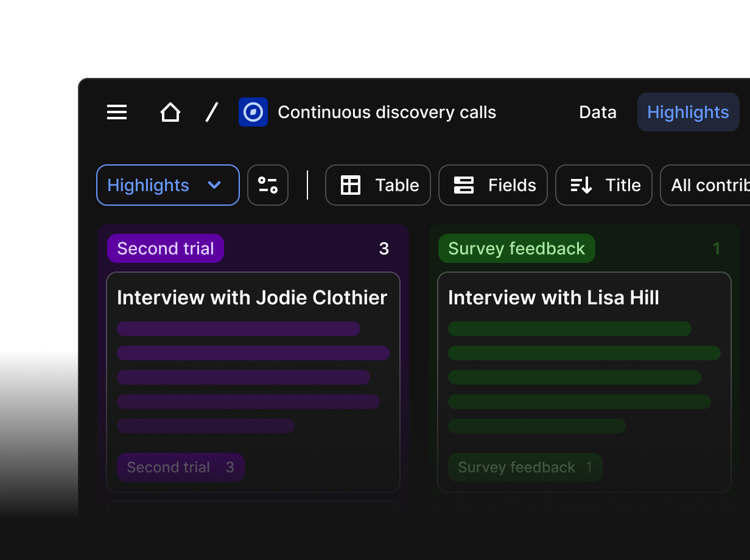This screenshot has height=560, width=750.
Task: Open the hamburger menu
Action: tap(117, 112)
